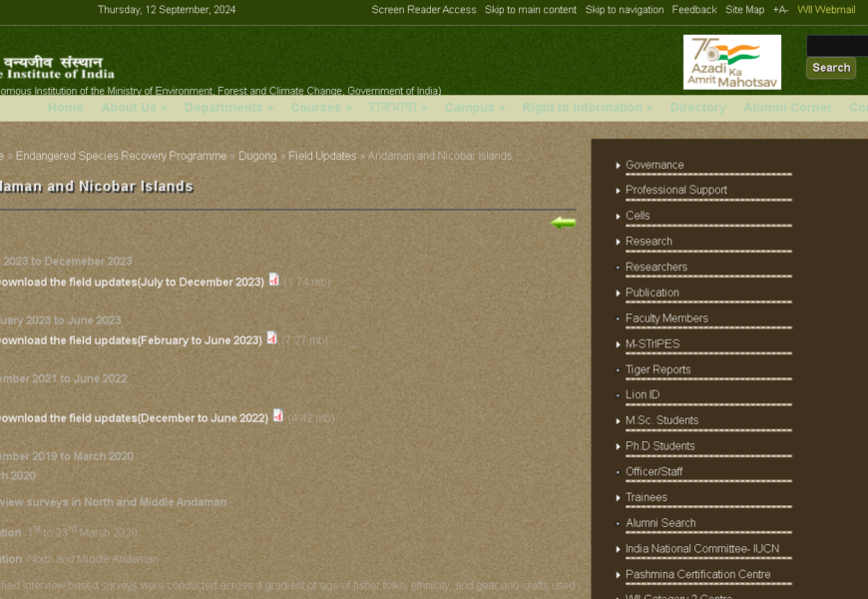The width and height of the screenshot is (868, 599).
Task: Expand the Publication sidebar item
Action: coord(652,293)
